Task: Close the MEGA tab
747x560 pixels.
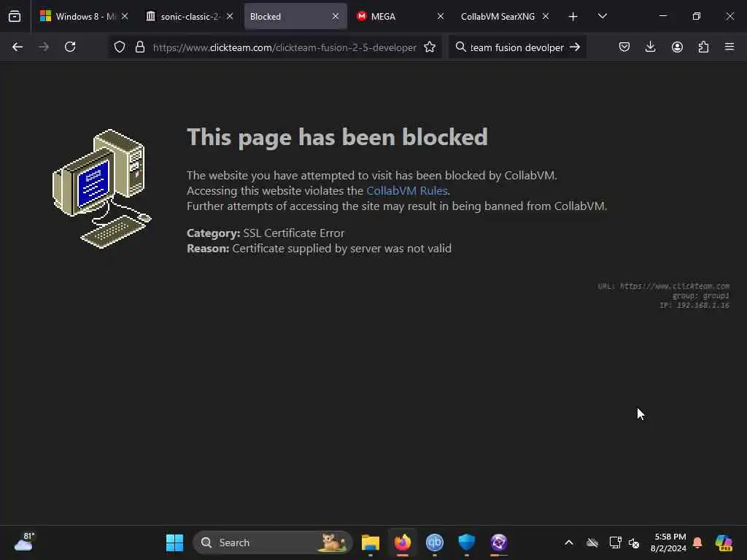Action: pyautogui.click(x=441, y=16)
